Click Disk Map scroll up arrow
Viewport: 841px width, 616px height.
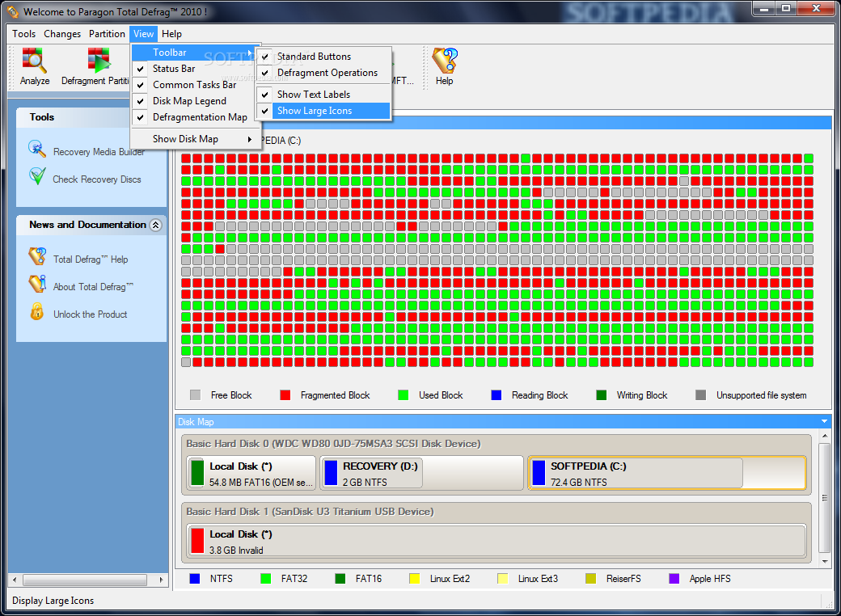click(x=825, y=437)
